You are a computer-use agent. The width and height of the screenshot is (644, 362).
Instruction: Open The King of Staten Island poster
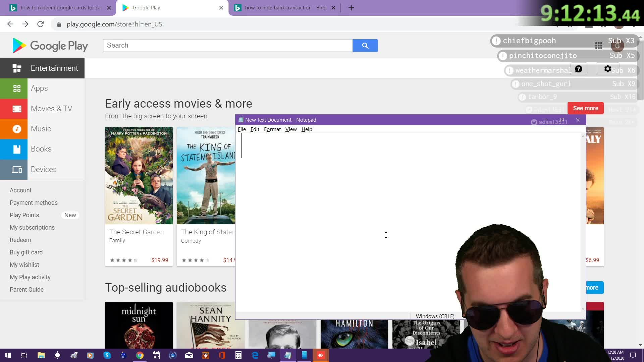pyautogui.click(x=206, y=176)
